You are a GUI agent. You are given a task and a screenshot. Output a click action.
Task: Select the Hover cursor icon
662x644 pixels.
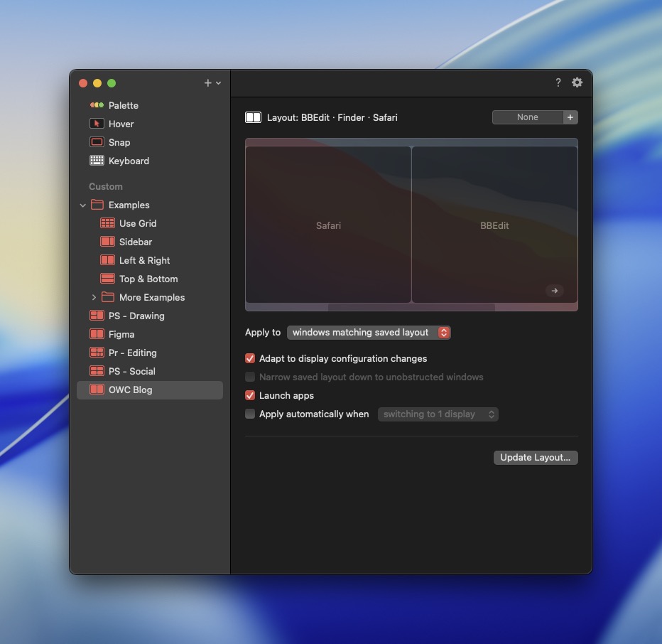coord(97,124)
